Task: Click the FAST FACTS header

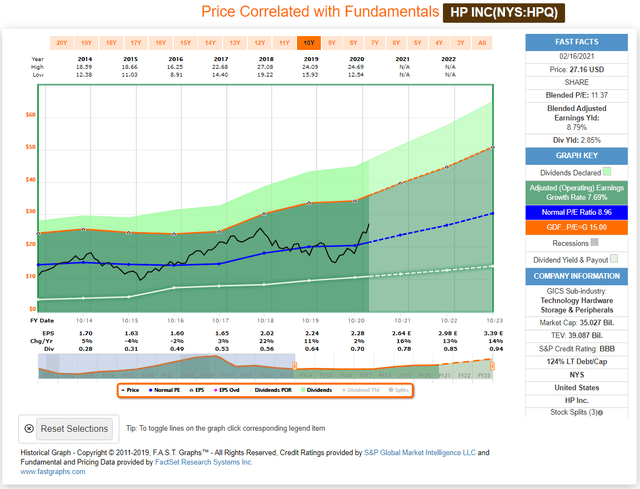Action: (x=576, y=42)
